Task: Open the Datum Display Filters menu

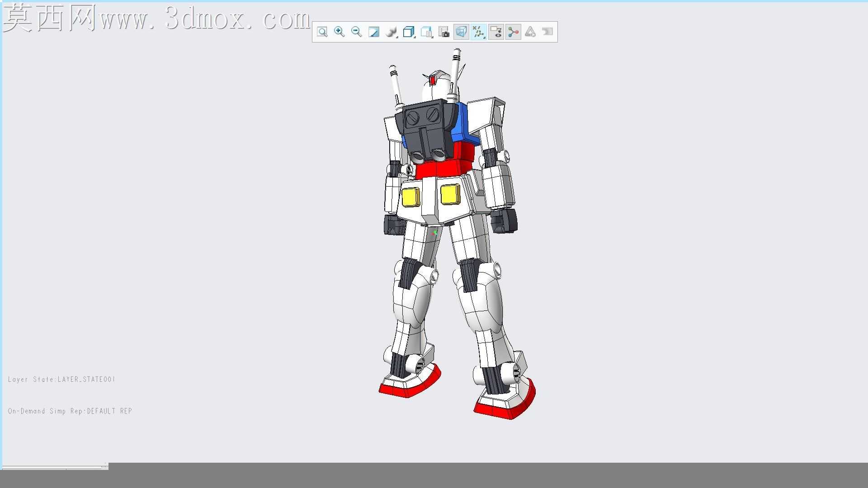Action: click(x=478, y=32)
